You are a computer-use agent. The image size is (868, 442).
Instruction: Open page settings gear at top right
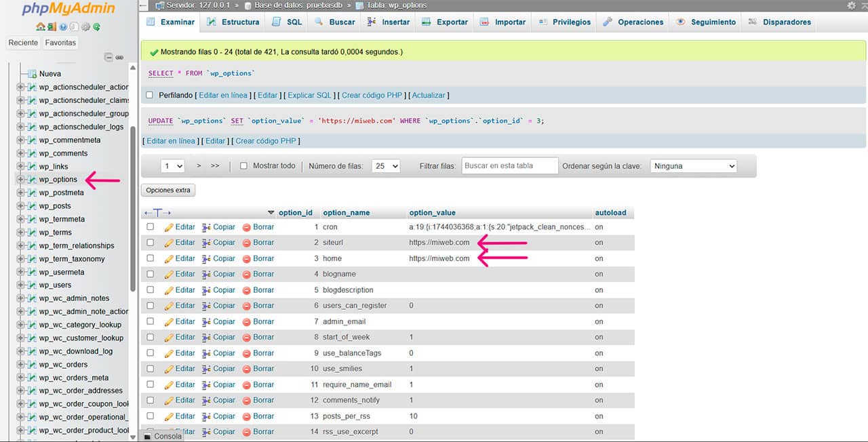pos(852,5)
